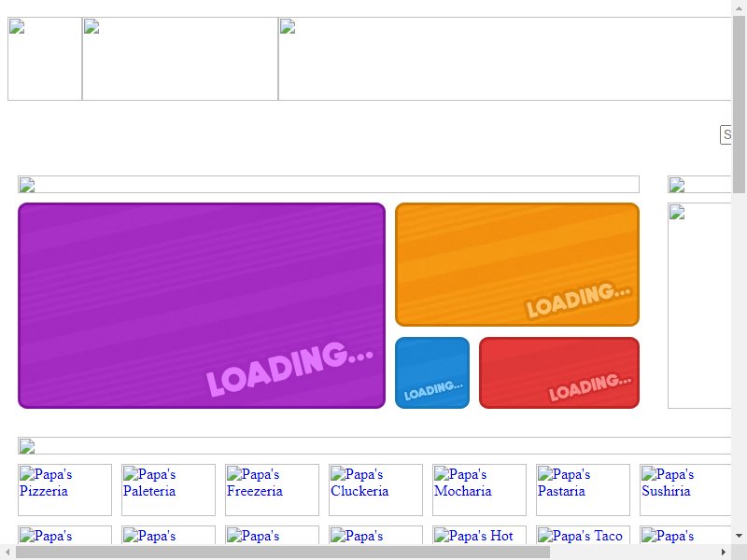Open the Papa's Pastaria game link
747x560 pixels.
coord(583,490)
